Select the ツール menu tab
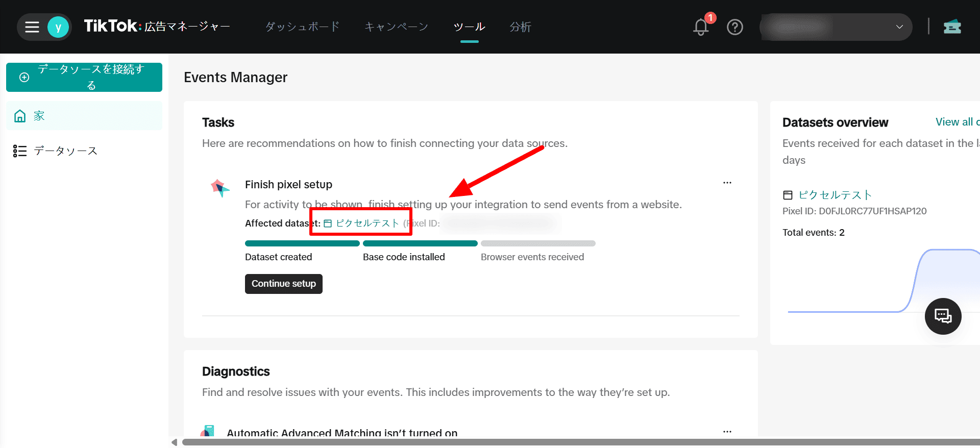The width and height of the screenshot is (980, 448). pyautogui.click(x=469, y=27)
